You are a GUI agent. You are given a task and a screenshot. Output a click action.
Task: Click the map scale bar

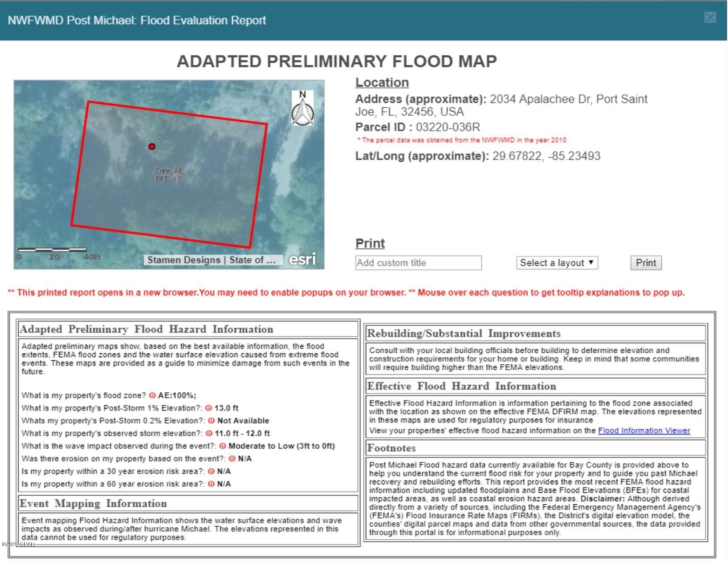[x=52, y=250]
